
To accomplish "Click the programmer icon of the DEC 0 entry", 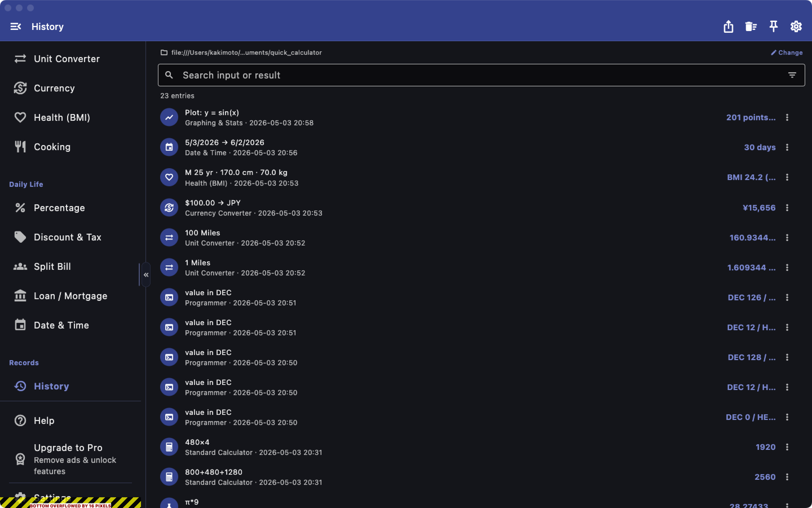I will click(x=169, y=417).
